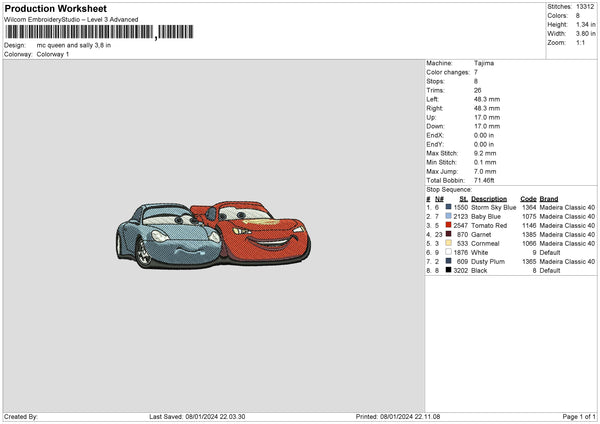Click the stitch count '3202' for Black

coord(461,271)
